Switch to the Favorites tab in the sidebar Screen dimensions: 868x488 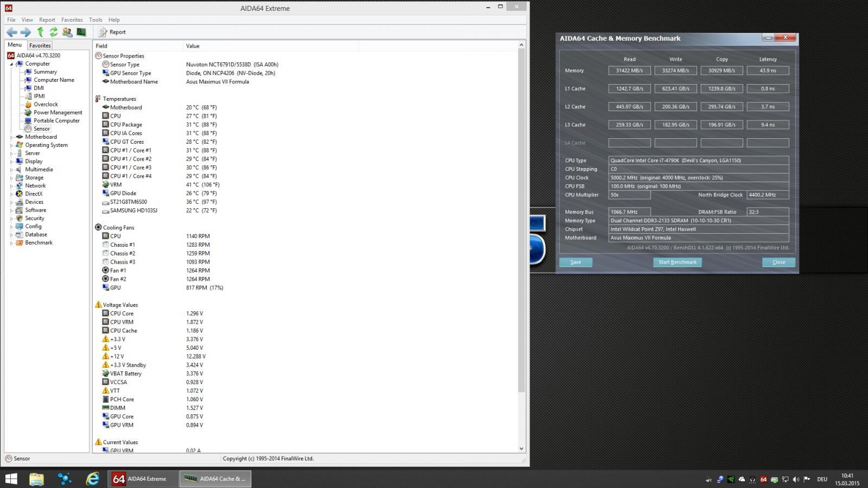[x=40, y=46]
